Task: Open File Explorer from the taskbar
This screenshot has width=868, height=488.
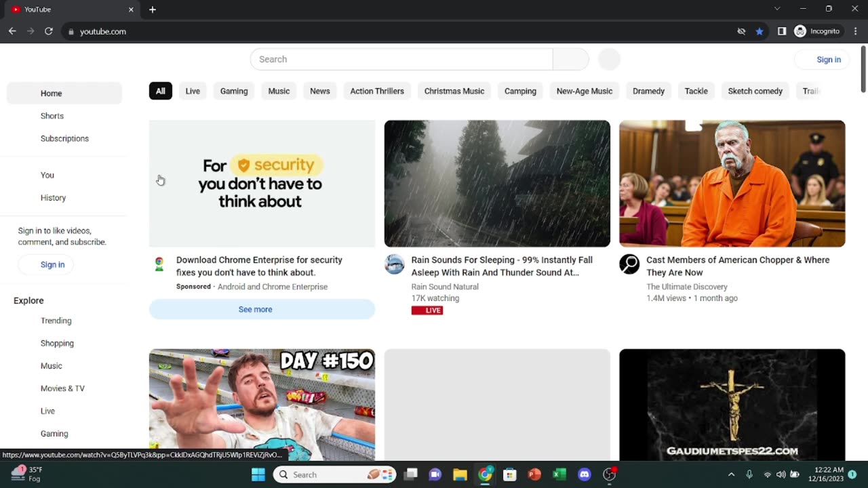Action: pyautogui.click(x=460, y=474)
